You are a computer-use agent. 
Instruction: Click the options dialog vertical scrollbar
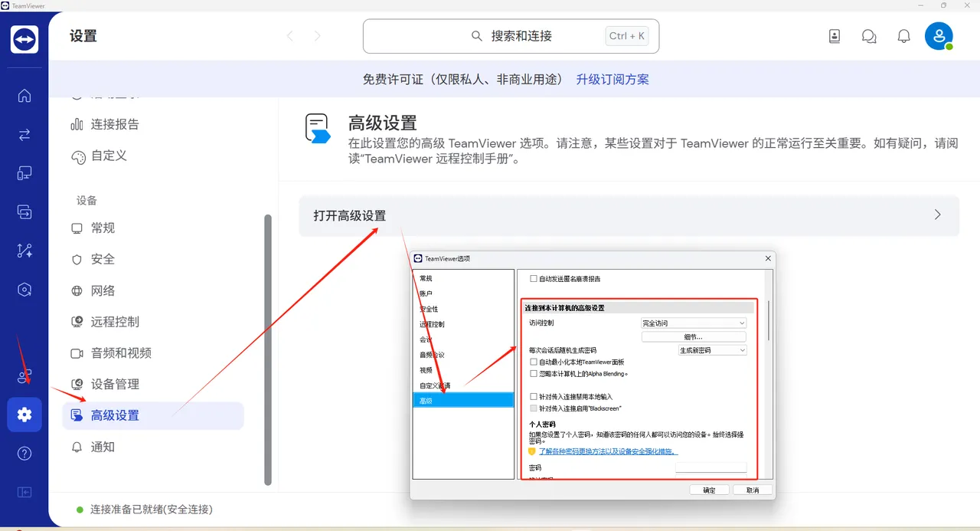pos(768,322)
